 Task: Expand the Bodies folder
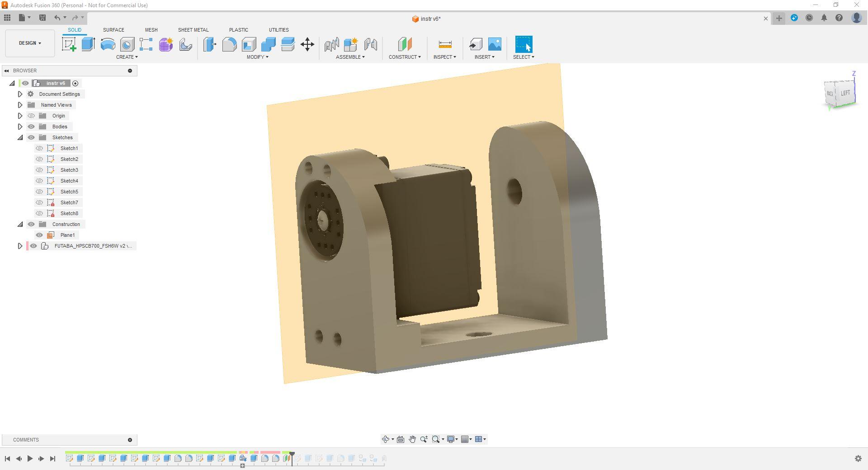tap(20, 127)
